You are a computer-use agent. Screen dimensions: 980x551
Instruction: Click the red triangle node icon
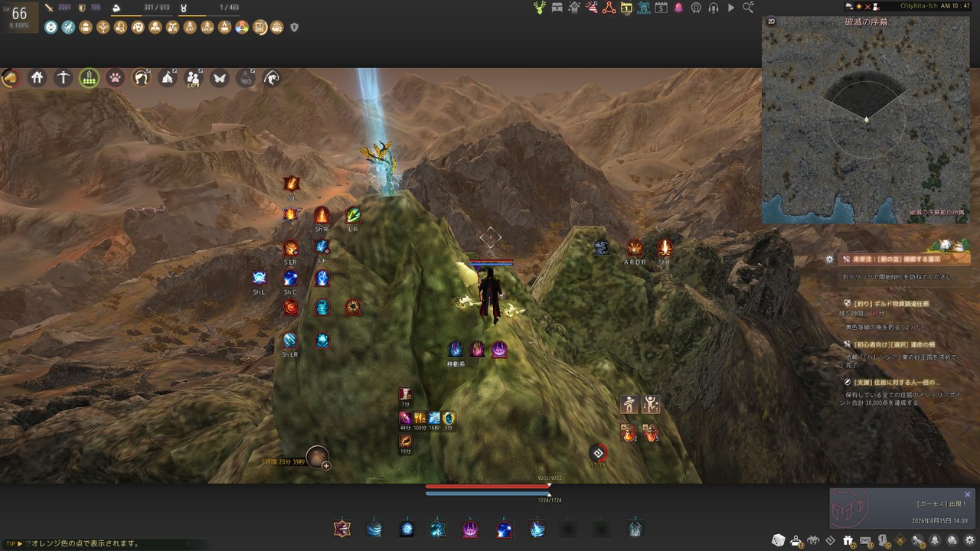coord(609,8)
